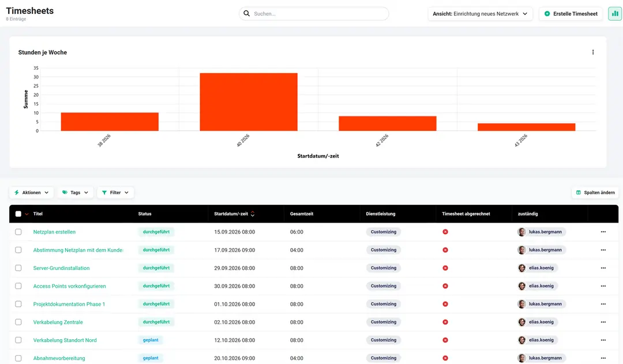The height and width of the screenshot is (364, 623).
Task: Sort by the Dienstleistung column header
Action: pyautogui.click(x=381, y=214)
